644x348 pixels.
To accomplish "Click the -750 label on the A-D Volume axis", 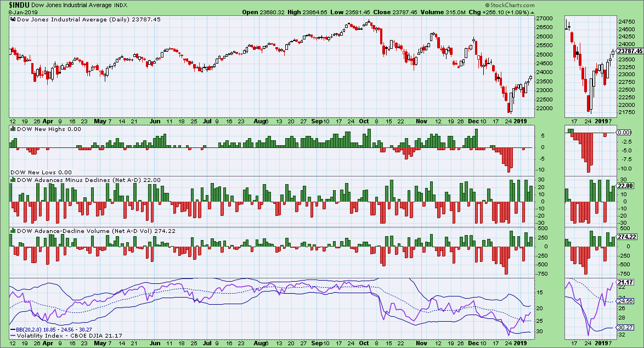I will (542, 274).
